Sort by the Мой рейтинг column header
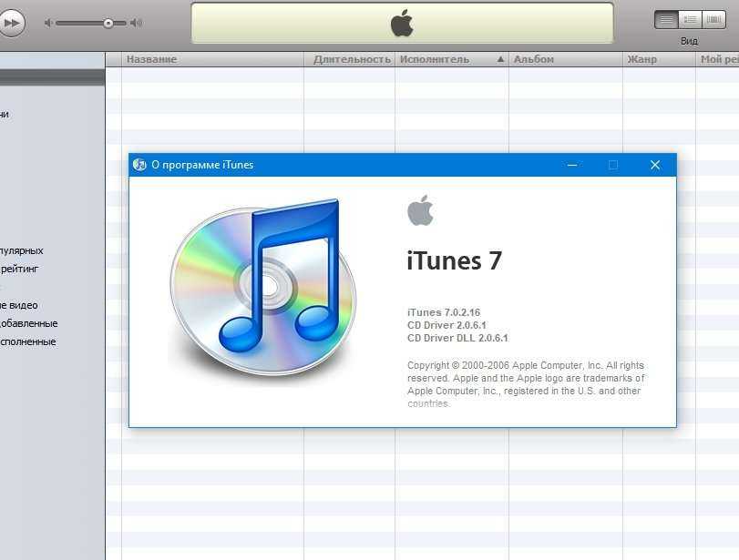This screenshot has height=560, width=739. click(x=717, y=59)
